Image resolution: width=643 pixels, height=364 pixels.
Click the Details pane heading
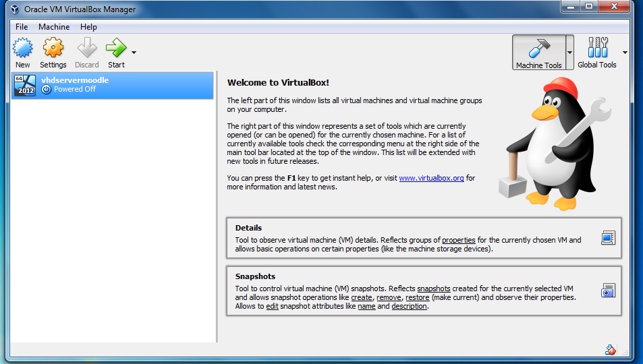[x=248, y=228]
